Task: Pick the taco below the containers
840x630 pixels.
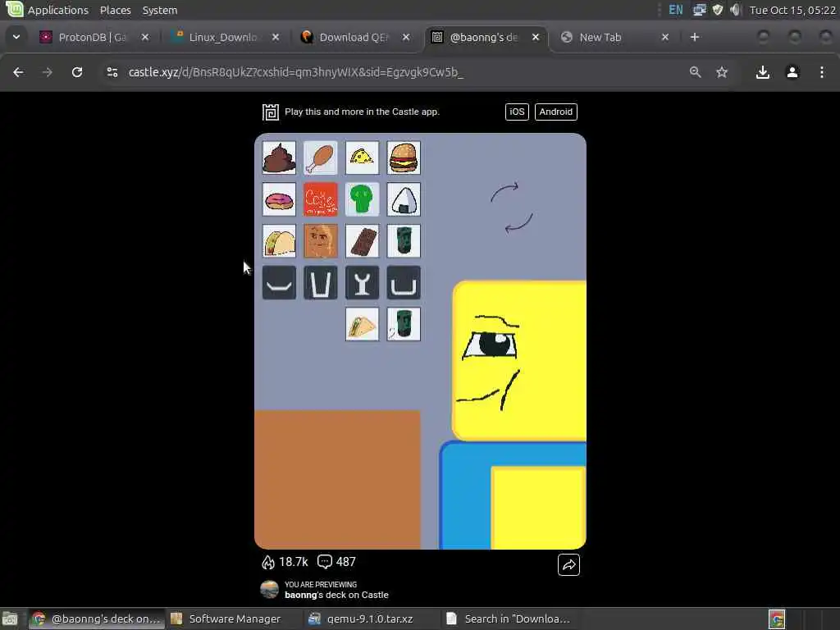Action: click(362, 324)
